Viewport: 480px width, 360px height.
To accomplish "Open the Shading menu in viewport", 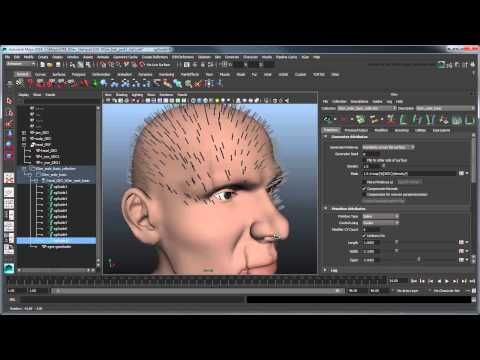I will tap(121, 95).
